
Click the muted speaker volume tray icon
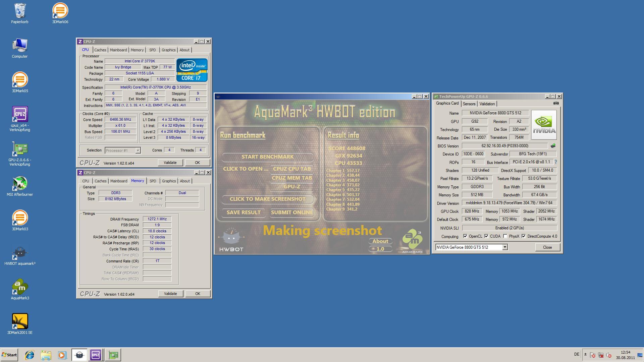[609, 355]
